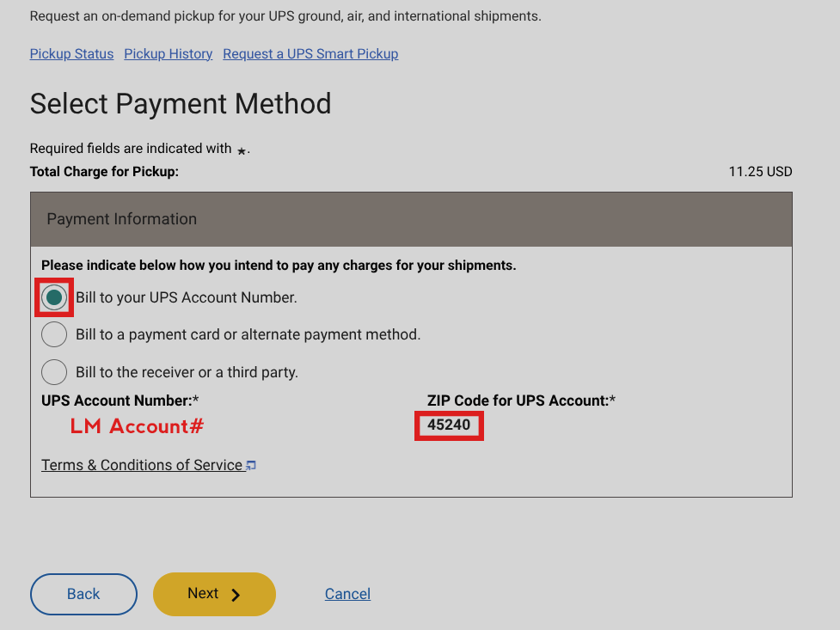Click the Payment Information header bar
The height and width of the screenshot is (630, 840).
coord(411,219)
